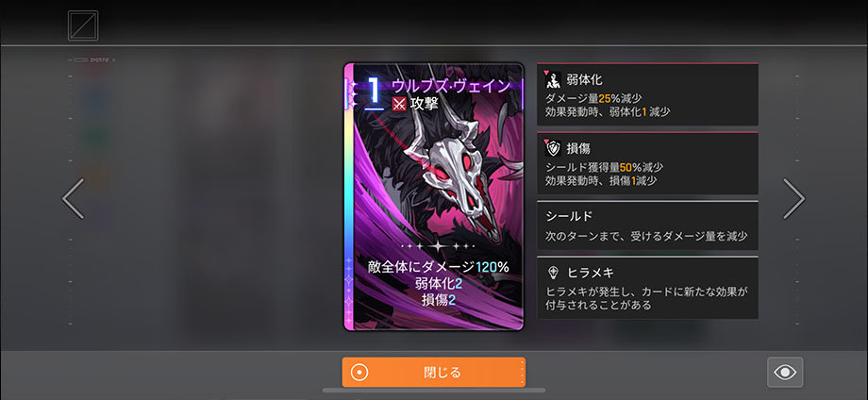Toggle the eye visibility icon
The height and width of the screenshot is (400, 868).
[x=785, y=373]
